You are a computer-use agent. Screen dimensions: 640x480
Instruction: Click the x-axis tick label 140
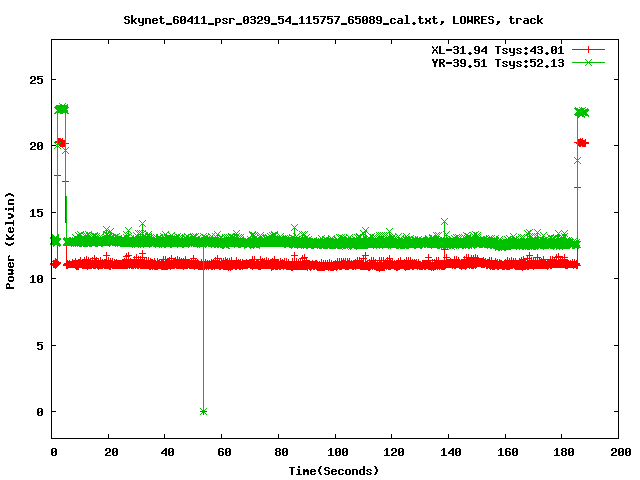tap(451, 452)
